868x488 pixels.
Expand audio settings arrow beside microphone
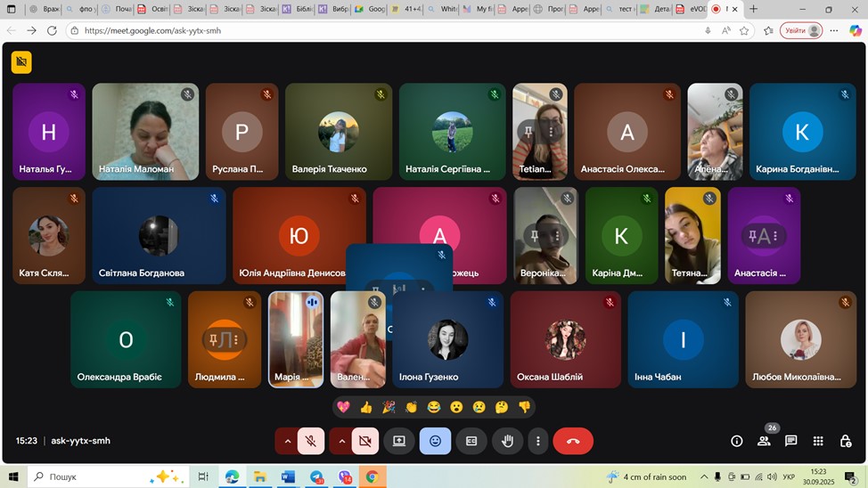coord(287,441)
